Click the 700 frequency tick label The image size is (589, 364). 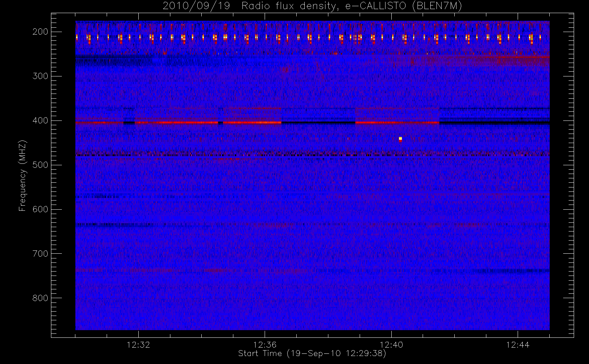tap(40, 254)
